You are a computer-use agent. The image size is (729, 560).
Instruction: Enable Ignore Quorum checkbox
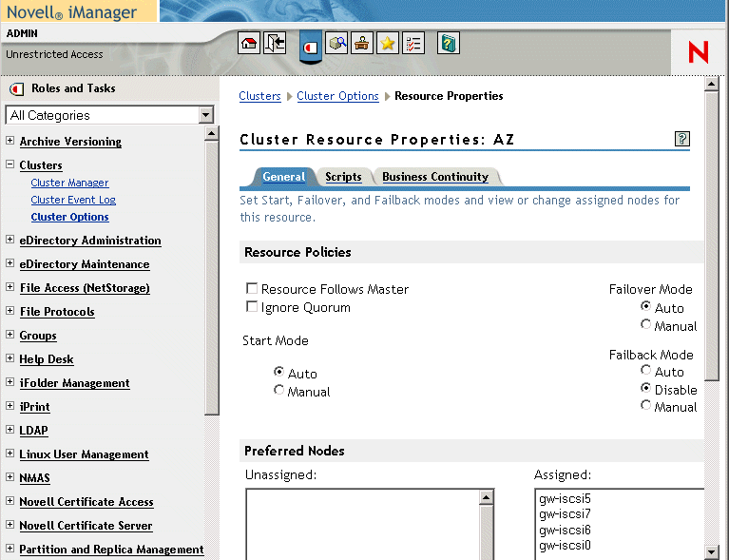[252, 306]
